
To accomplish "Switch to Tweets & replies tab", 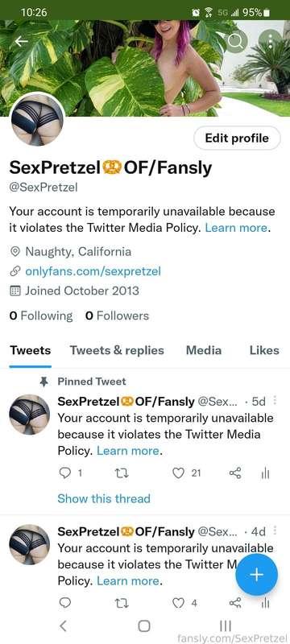I will [x=117, y=350].
